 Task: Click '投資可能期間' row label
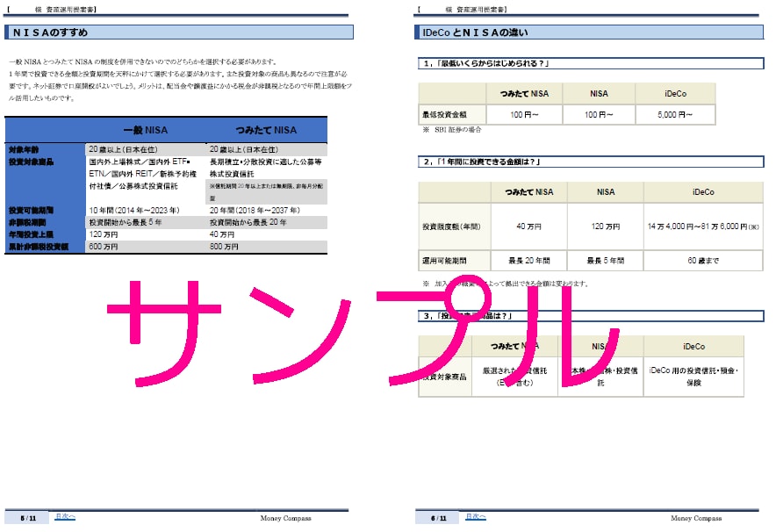tap(32, 211)
